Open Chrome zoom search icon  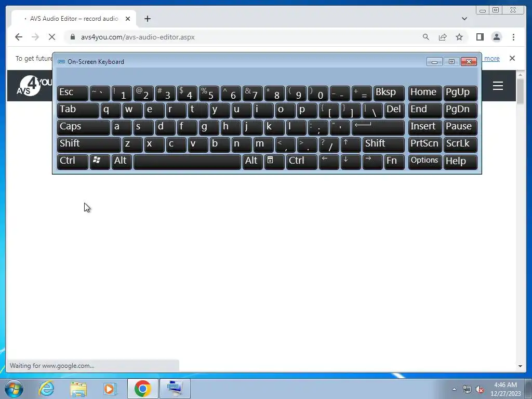point(426,37)
